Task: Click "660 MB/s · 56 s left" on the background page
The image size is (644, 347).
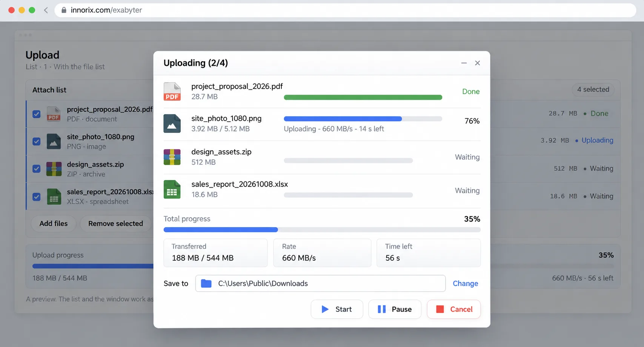Action: click(x=583, y=278)
